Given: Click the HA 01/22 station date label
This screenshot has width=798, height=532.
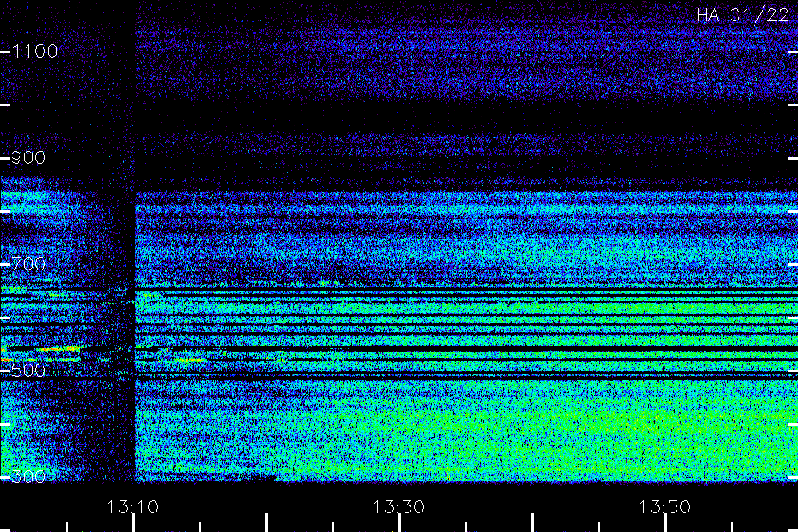Looking at the screenshot, I should [x=742, y=15].
